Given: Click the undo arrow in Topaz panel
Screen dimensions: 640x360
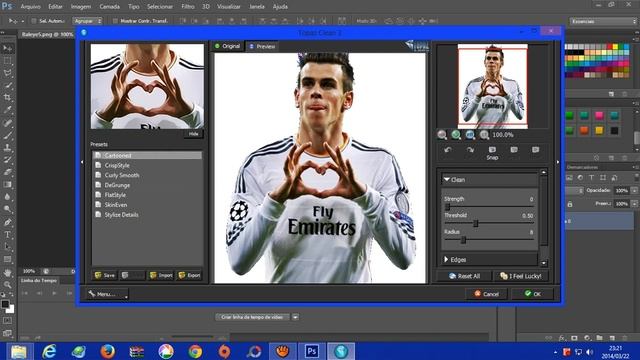Looking at the screenshot, I should click(x=448, y=150).
